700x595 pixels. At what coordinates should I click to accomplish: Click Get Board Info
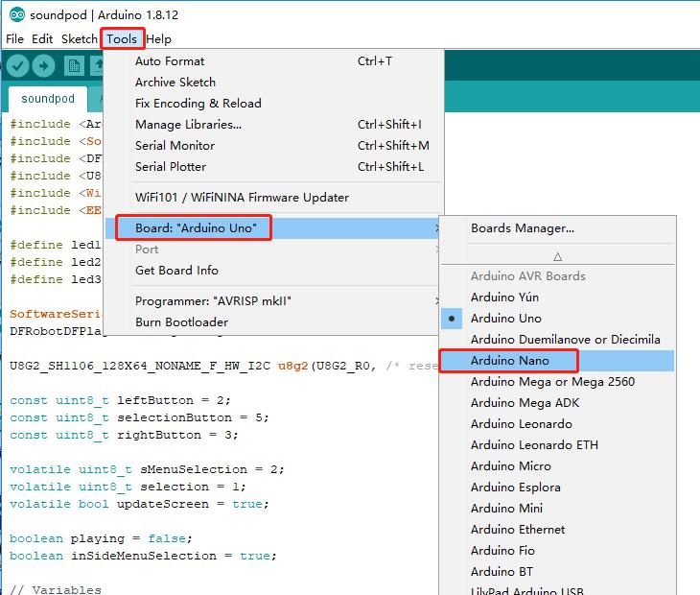coord(176,271)
